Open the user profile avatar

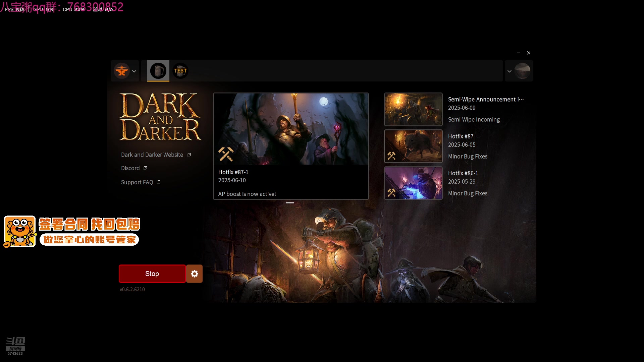pos(522,71)
